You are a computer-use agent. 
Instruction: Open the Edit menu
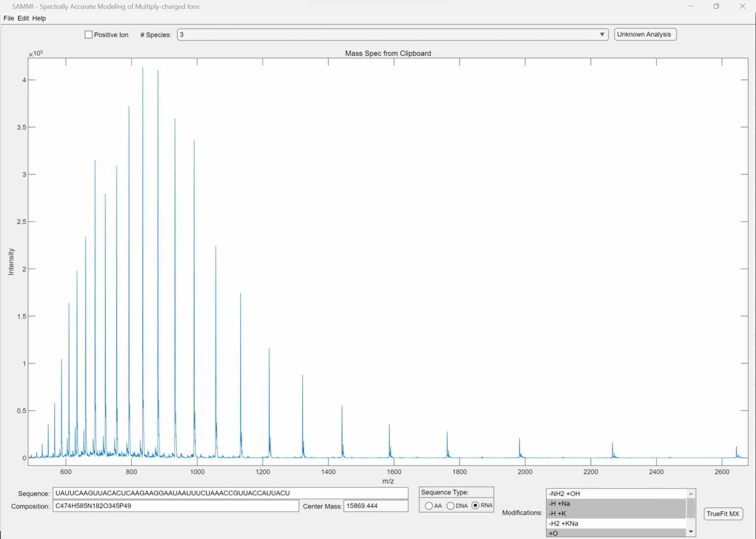pyautogui.click(x=23, y=18)
